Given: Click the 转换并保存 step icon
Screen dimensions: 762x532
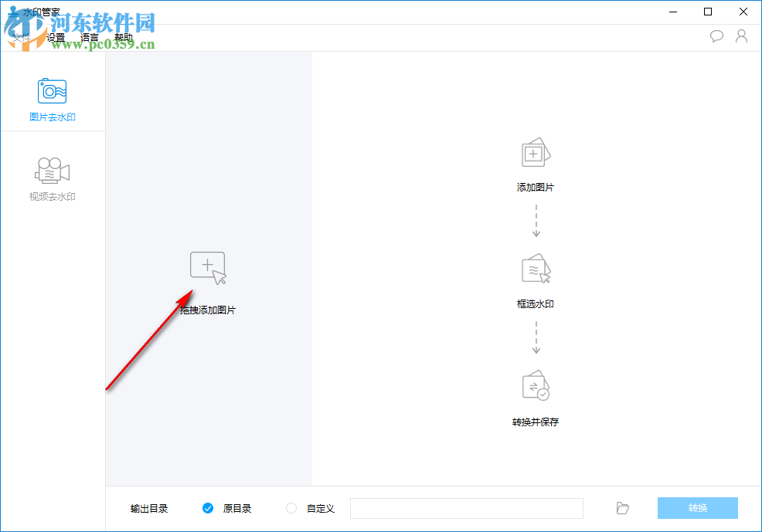Looking at the screenshot, I should [536, 386].
